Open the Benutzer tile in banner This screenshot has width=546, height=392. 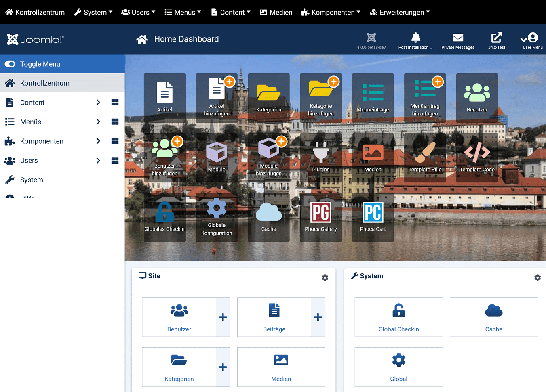point(477,98)
